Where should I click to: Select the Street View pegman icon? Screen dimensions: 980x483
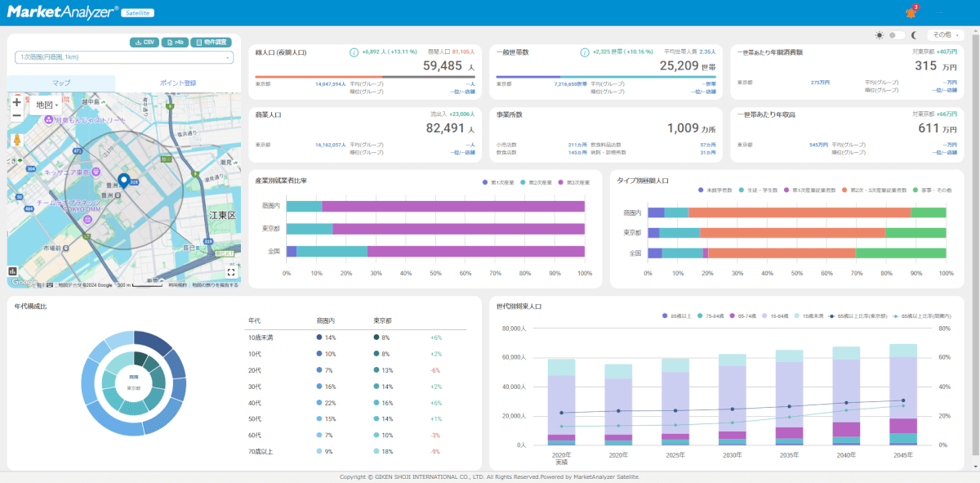tap(16, 140)
